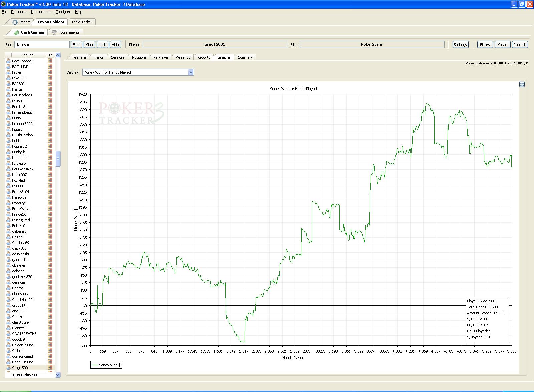Click the player list scrollbar thumb
534x392 pixels.
tap(58, 159)
